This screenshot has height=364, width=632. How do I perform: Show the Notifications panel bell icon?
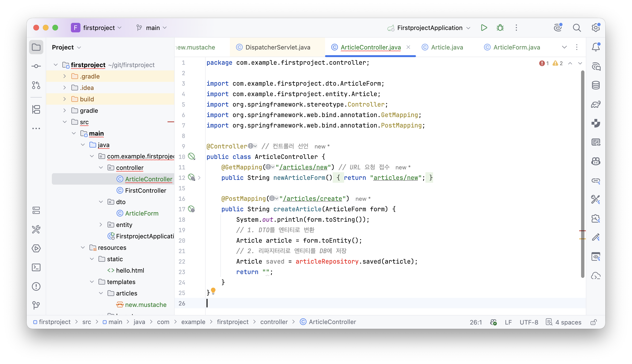coord(596,47)
